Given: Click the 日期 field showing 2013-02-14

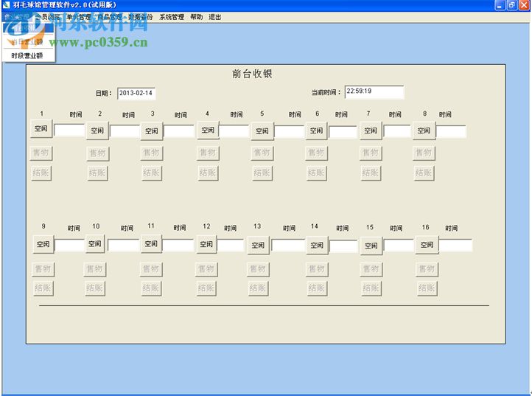Looking at the screenshot, I should pyautogui.click(x=136, y=94).
